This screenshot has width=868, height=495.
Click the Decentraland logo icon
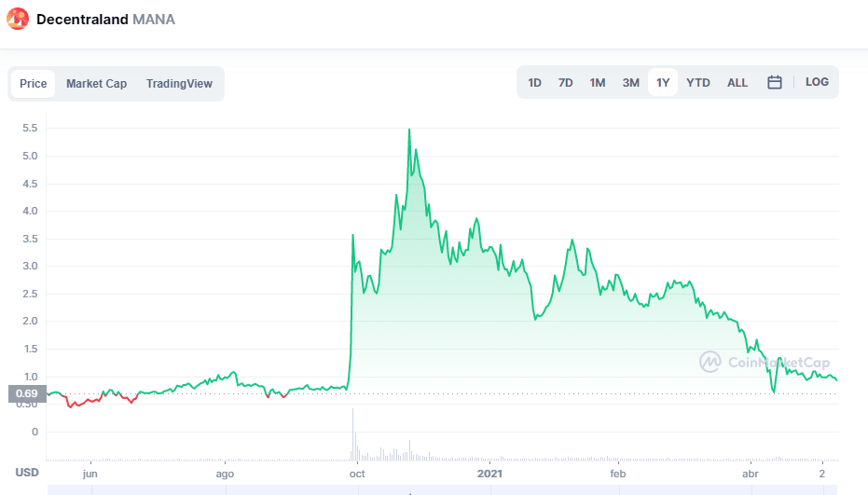[19, 19]
